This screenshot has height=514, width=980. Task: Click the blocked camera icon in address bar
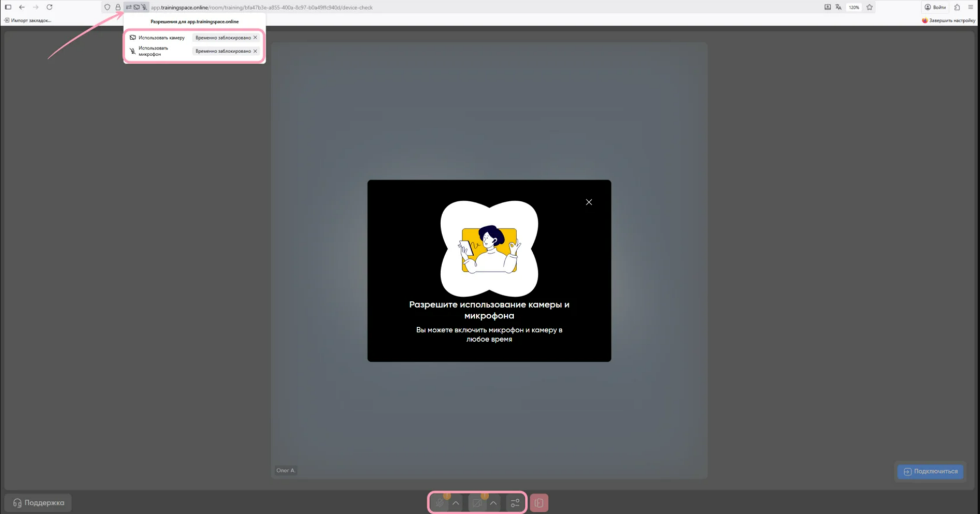(x=136, y=7)
